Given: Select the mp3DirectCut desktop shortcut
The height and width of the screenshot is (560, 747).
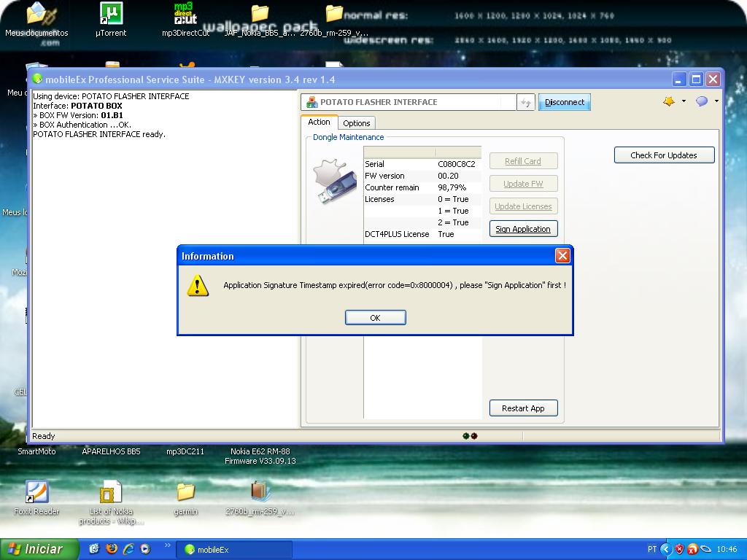Looking at the screenshot, I should pyautogui.click(x=185, y=20).
